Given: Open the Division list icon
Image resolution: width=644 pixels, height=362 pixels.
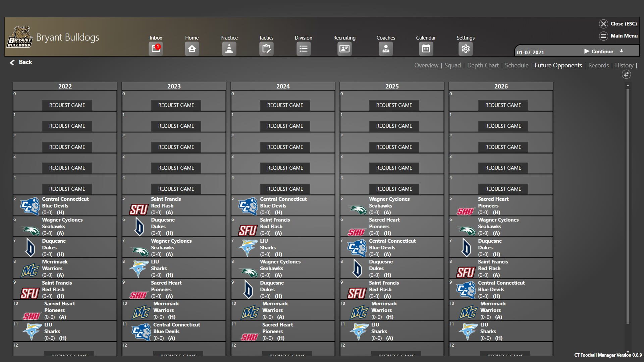Looking at the screenshot, I should pyautogui.click(x=303, y=49).
